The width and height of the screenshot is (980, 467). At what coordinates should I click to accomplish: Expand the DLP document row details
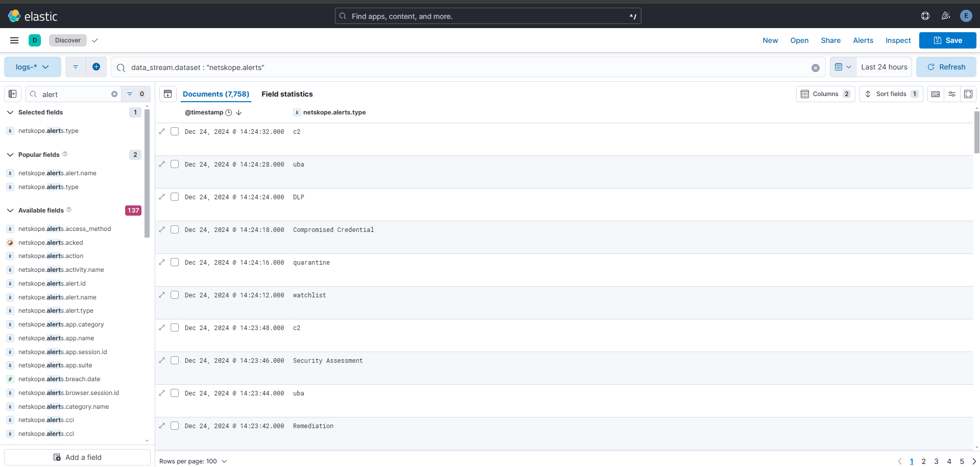pyautogui.click(x=162, y=197)
